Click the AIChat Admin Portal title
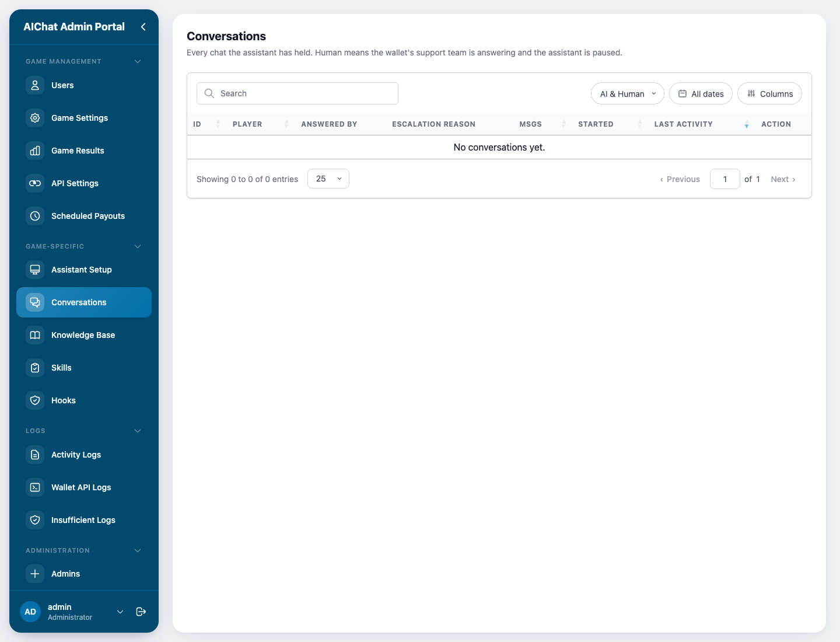840x642 pixels. point(74,27)
